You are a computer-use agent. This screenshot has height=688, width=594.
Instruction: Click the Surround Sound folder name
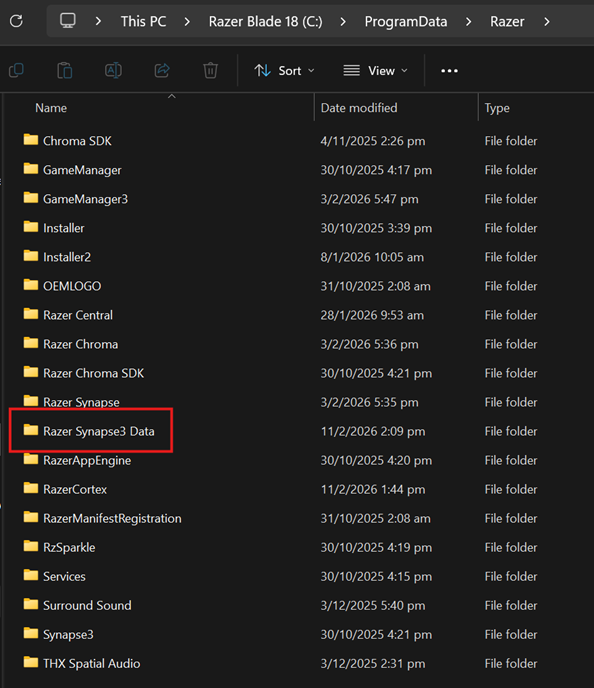pos(87,606)
